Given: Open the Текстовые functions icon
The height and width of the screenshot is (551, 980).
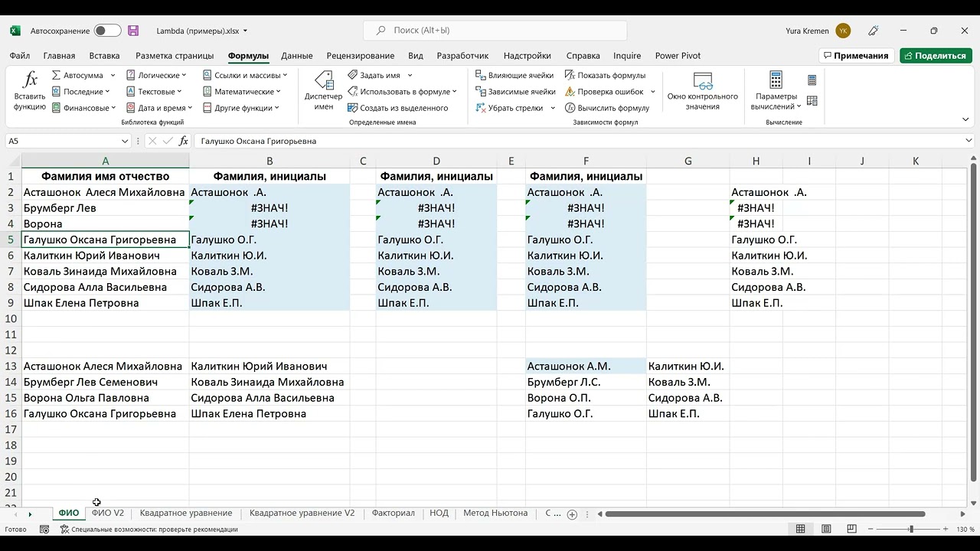Looking at the screenshot, I should pyautogui.click(x=131, y=92).
